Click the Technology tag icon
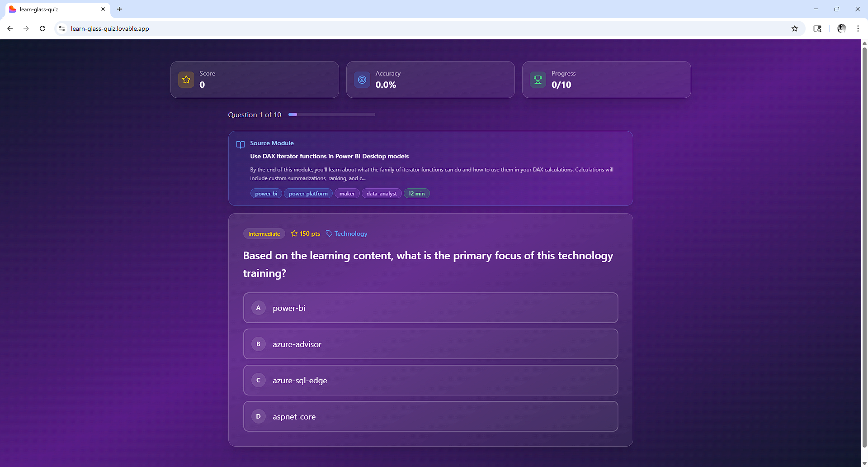This screenshot has width=868, height=467. (329, 233)
